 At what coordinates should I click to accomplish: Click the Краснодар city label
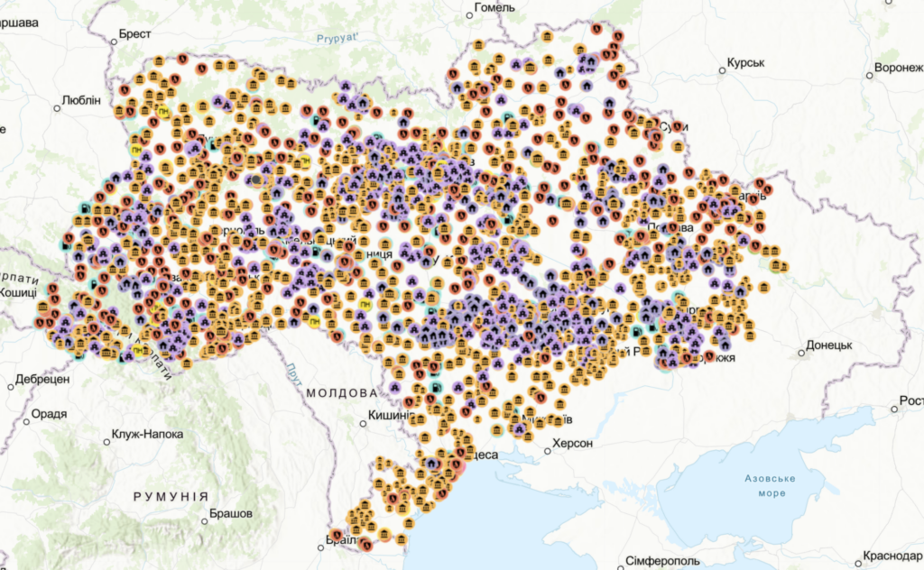(x=892, y=556)
